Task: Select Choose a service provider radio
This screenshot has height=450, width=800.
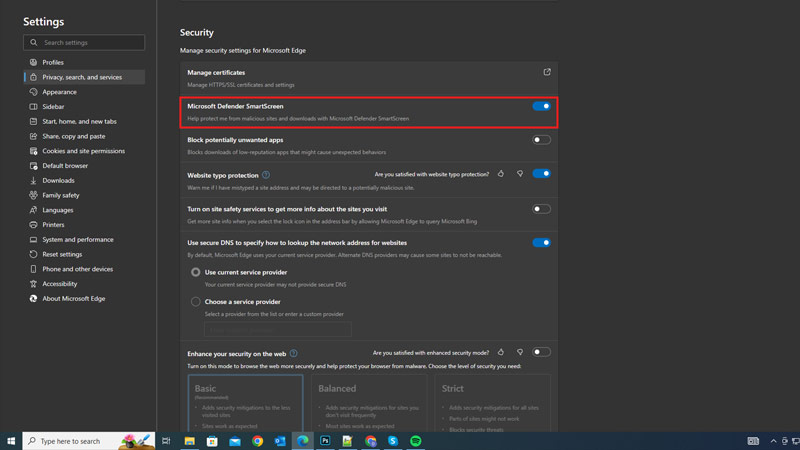Action: click(195, 302)
